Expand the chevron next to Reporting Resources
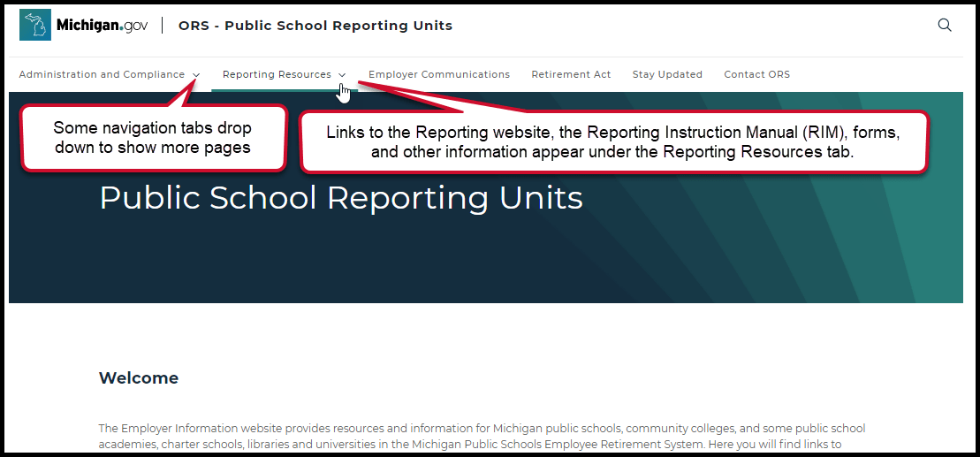 (342, 75)
